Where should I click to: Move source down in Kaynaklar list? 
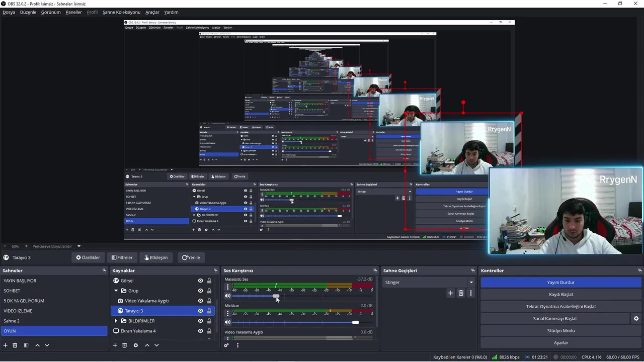point(156,345)
